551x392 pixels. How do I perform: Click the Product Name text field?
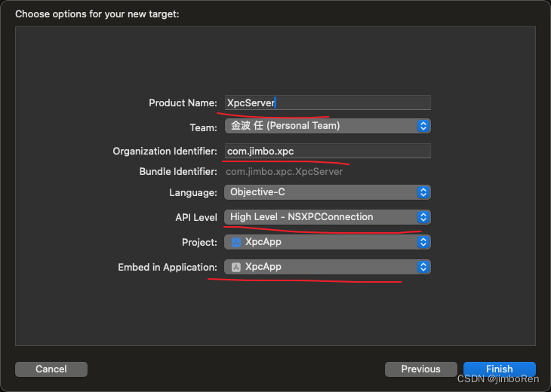pos(328,103)
